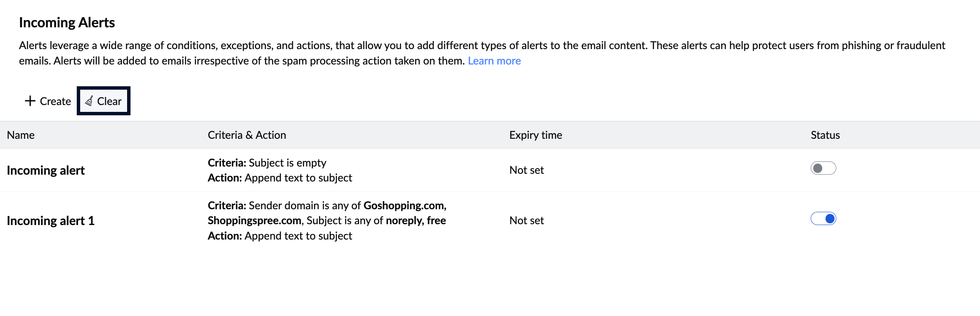
Task: Open the Learn more link
Action: [494, 61]
